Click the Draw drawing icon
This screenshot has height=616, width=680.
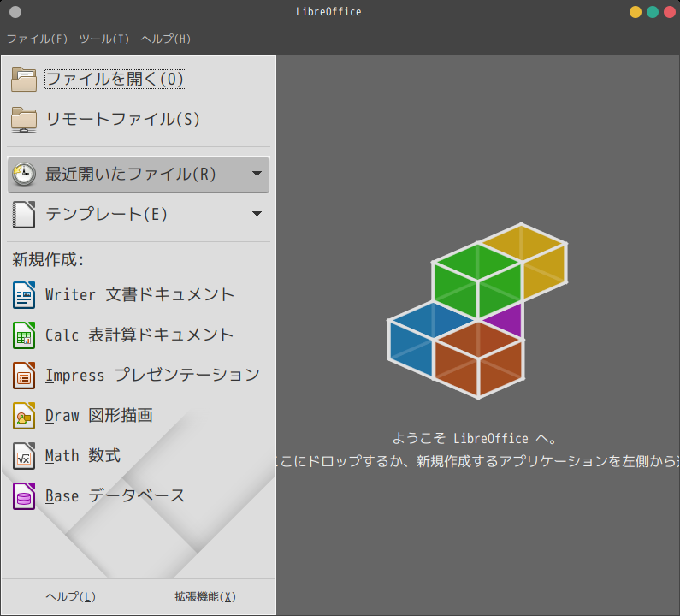point(24,416)
